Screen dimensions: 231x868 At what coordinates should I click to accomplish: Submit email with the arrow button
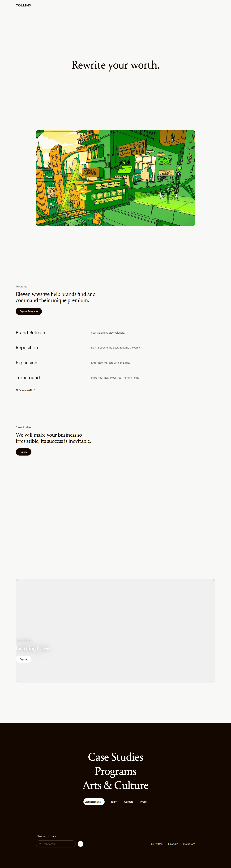(80, 844)
